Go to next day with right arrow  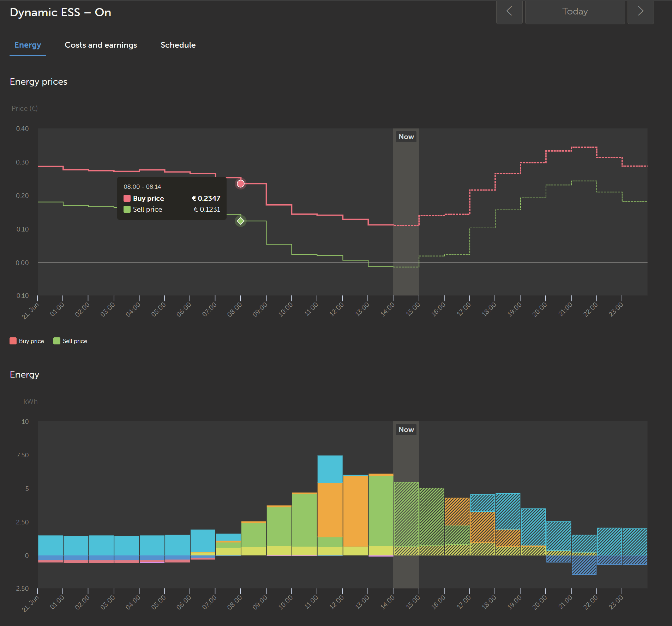point(640,12)
